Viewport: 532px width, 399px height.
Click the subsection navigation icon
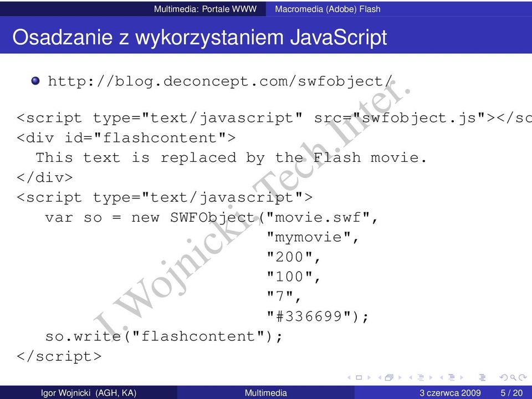pyautogui.click(x=421, y=377)
